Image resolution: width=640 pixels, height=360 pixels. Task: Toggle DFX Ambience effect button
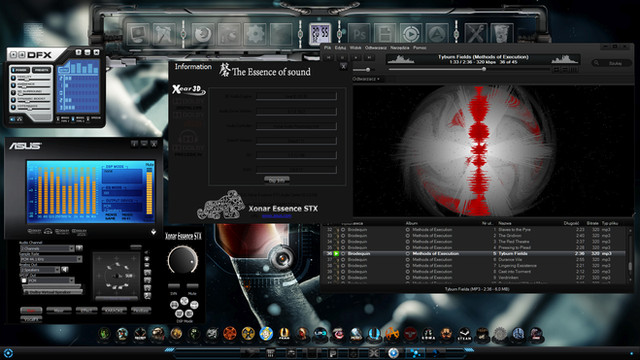[x=13, y=85]
